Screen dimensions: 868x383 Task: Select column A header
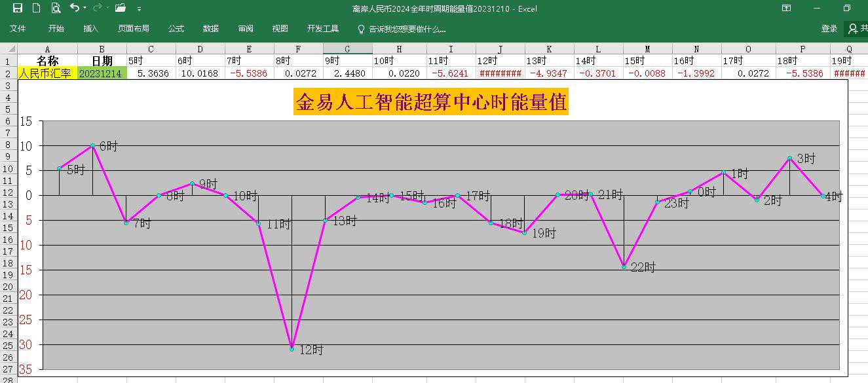pos(47,49)
